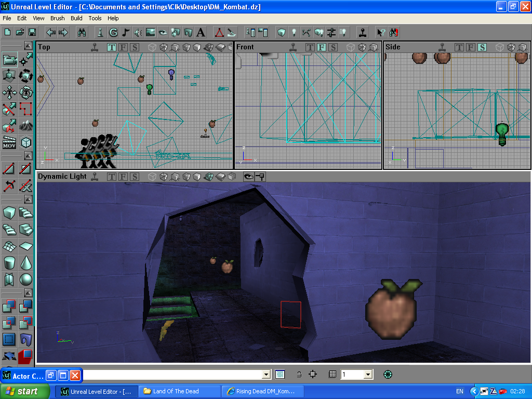Build the Cylinder brush

(x=9, y=263)
